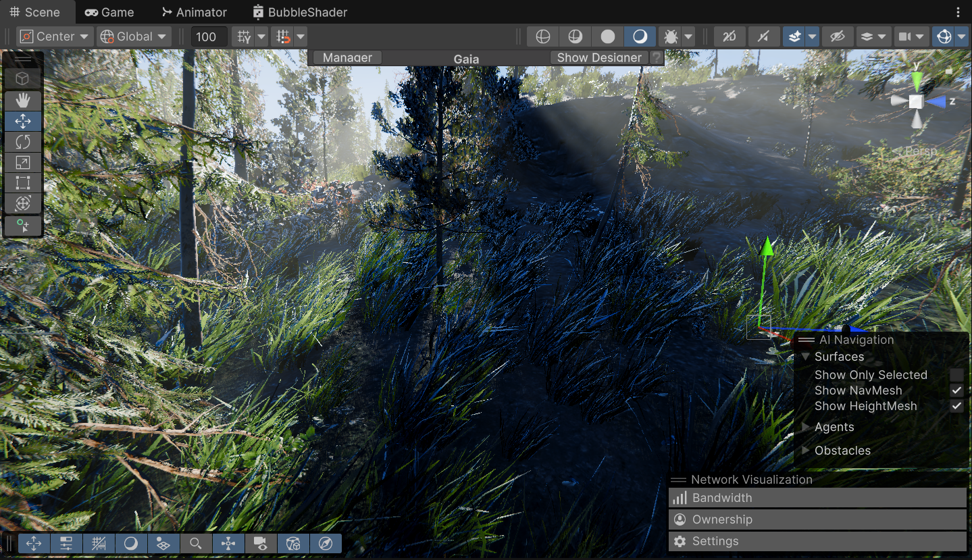Switch to the Game tab
This screenshot has width=972, height=560.
[x=109, y=11]
